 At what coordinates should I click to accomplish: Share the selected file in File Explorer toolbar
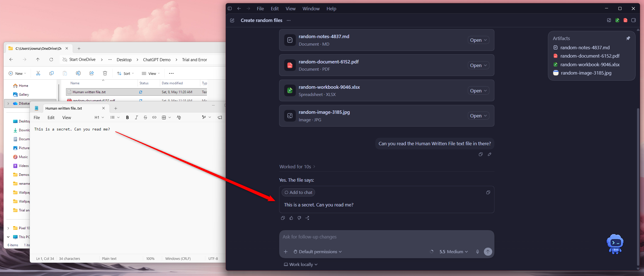92,73
